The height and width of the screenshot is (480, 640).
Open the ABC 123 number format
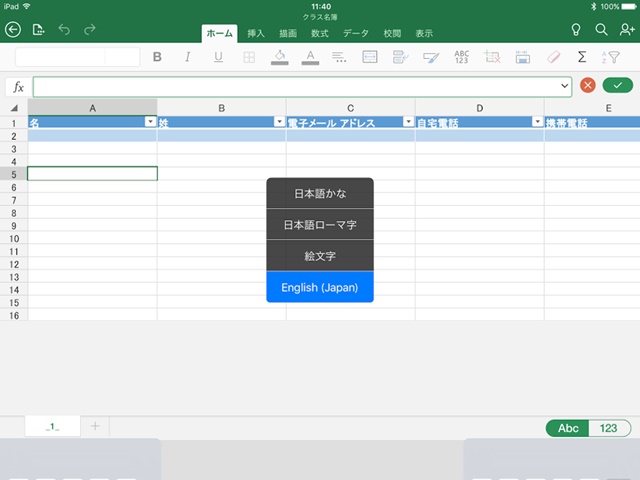tap(462, 57)
